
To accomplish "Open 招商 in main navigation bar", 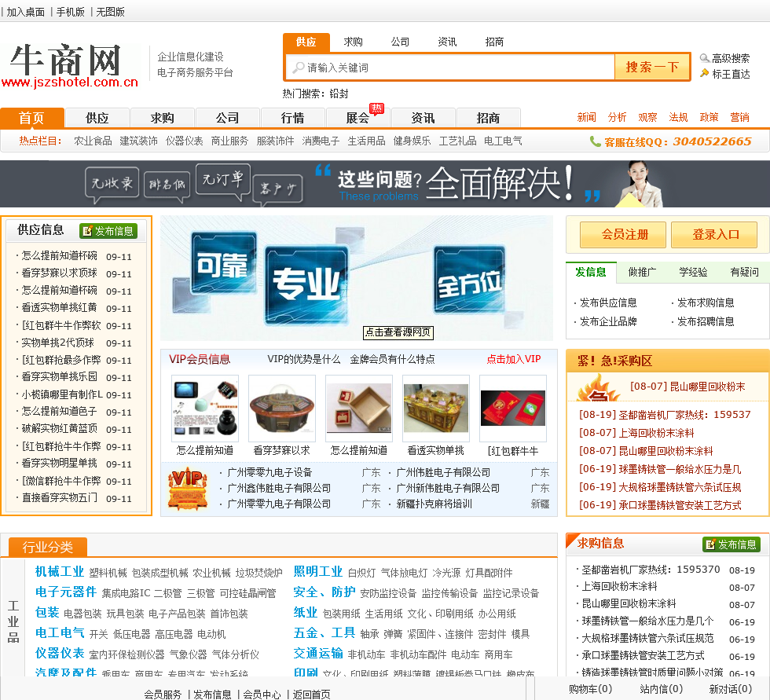I will coord(488,119).
